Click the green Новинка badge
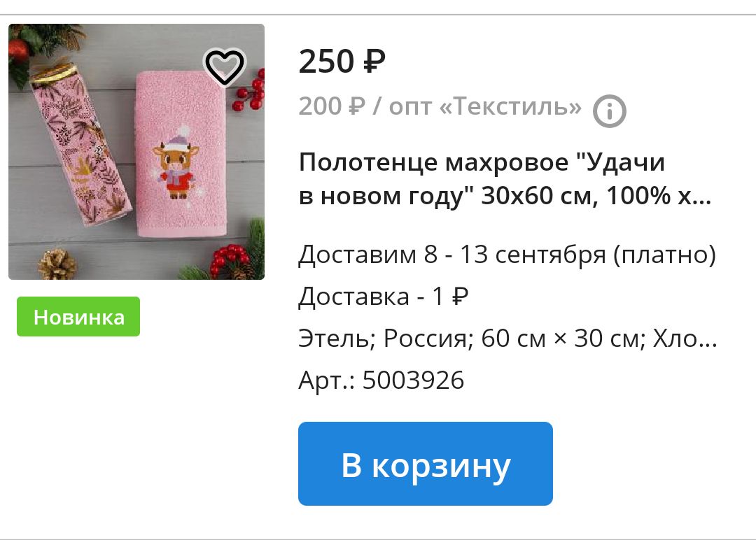This screenshot has height=540, width=756. pos(78,316)
